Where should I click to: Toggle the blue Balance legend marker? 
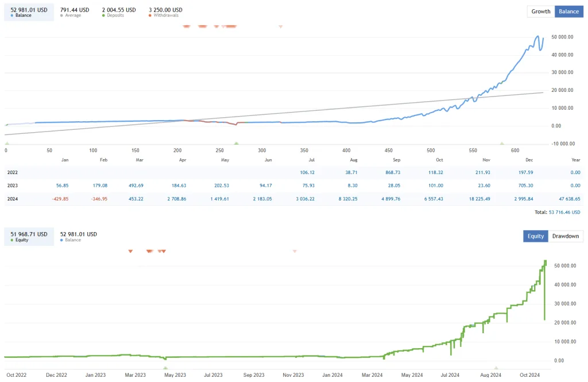point(13,15)
